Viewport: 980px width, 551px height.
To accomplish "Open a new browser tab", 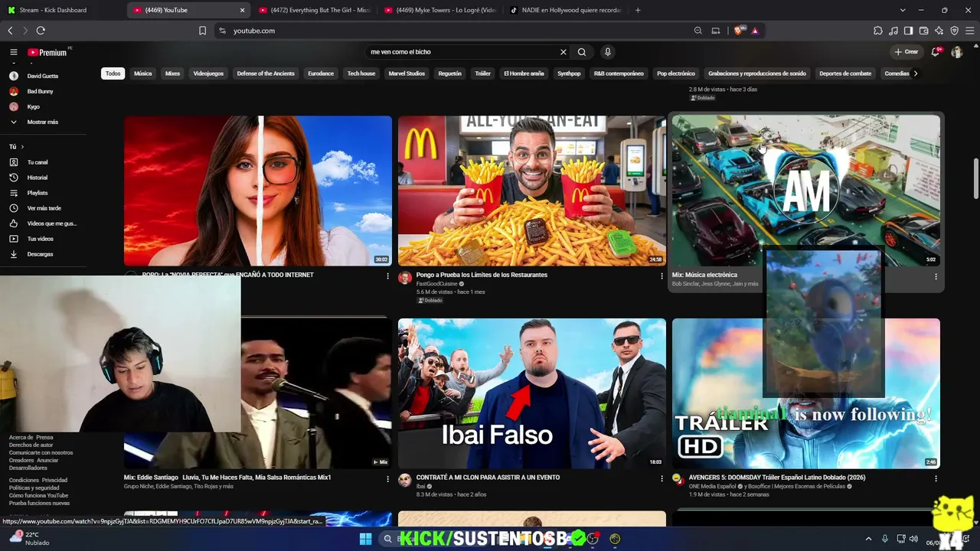I will tap(638, 10).
